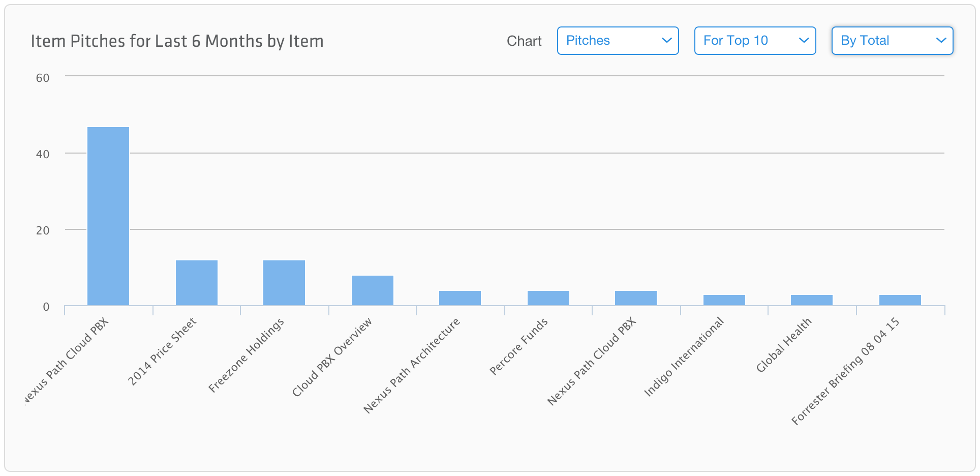This screenshot has width=980, height=476.
Task: Click the Global Health axis label
Action: (x=783, y=345)
